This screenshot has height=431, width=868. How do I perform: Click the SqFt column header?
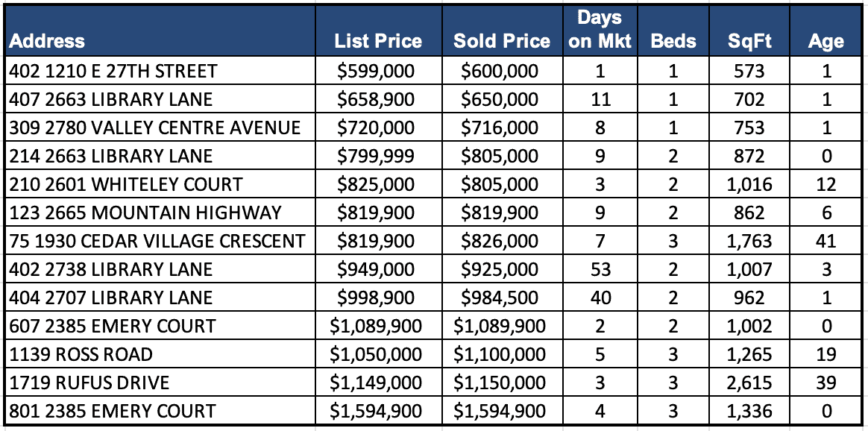[x=749, y=41]
